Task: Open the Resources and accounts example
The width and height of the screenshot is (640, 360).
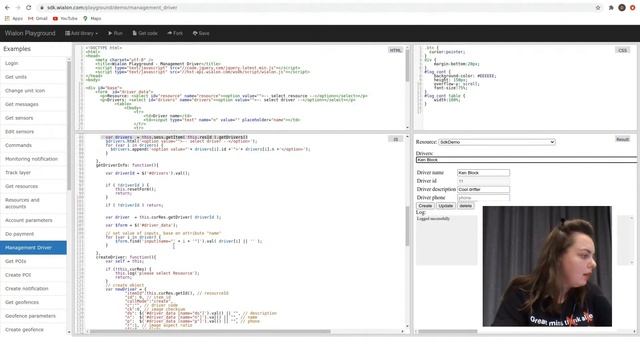Action: pos(33,203)
